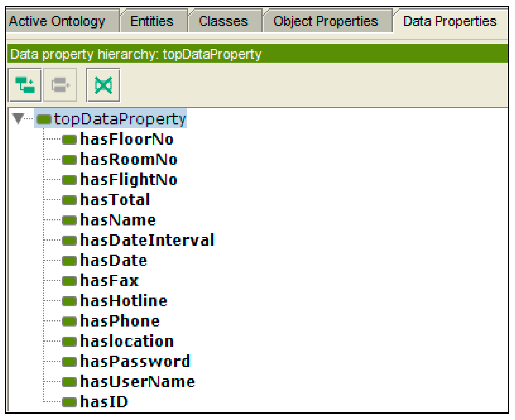Collapse the topDataProperty tree node
Image resolution: width=515 pixels, height=420 pixels.
(18, 118)
